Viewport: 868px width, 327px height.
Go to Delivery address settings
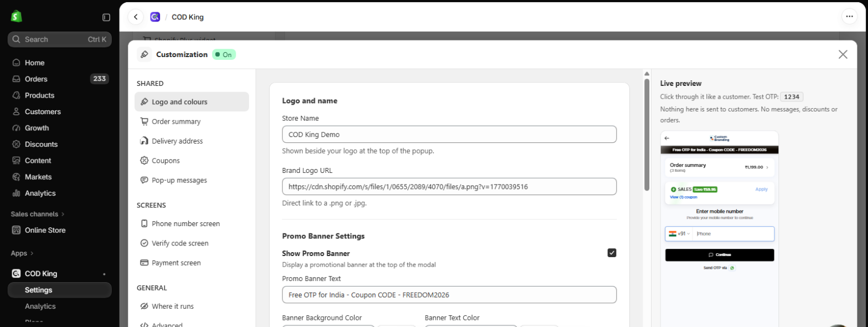point(192,141)
